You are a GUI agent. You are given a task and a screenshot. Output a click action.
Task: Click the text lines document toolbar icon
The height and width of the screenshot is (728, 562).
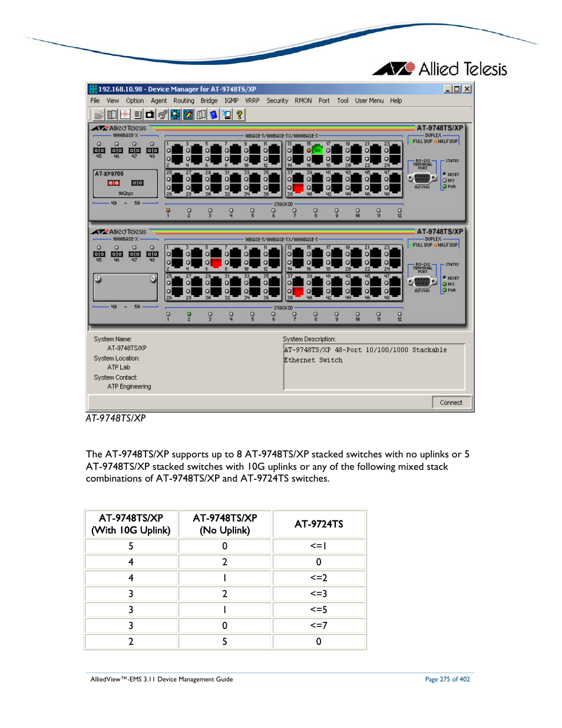point(137,114)
